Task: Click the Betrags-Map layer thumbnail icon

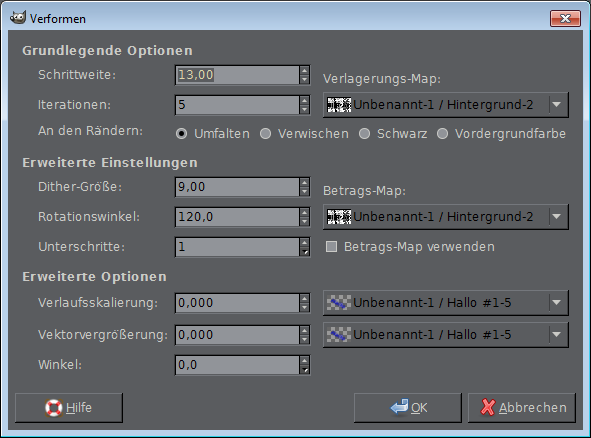Action: (x=339, y=216)
